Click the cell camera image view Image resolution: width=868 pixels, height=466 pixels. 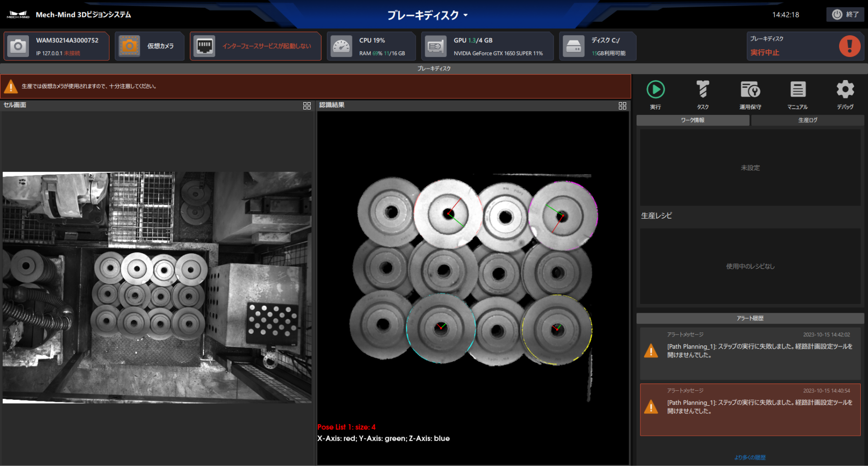(x=157, y=288)
